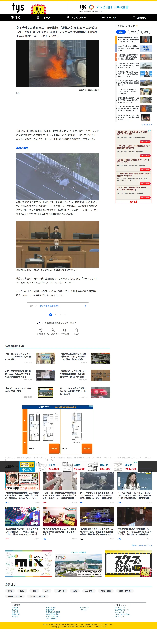Open rank 3 【住宅全焼】 article thumbnail
157x644 pixels.
click(x=146, y=57)
